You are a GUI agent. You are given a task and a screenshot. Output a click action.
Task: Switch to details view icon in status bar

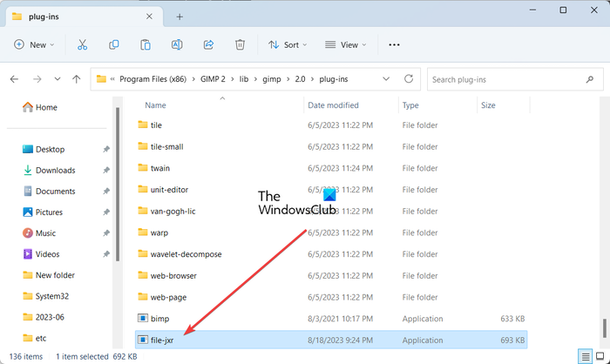[x=585, y=356]
